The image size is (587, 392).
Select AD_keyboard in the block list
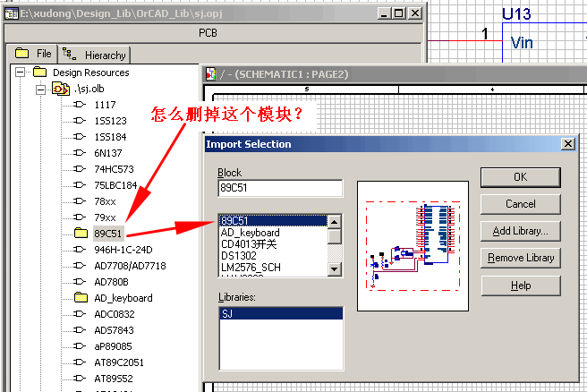pos(273,233)
